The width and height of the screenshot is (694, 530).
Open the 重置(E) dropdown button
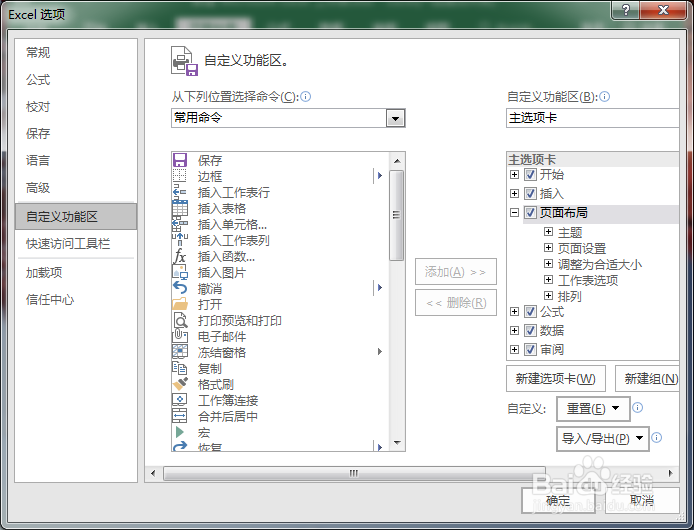point(593,408)
